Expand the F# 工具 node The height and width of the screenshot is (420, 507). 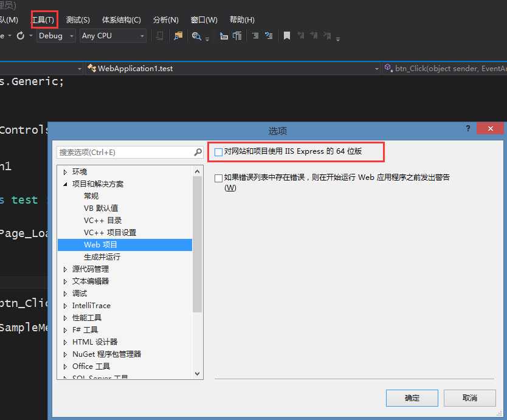click(x=65, y=330)
